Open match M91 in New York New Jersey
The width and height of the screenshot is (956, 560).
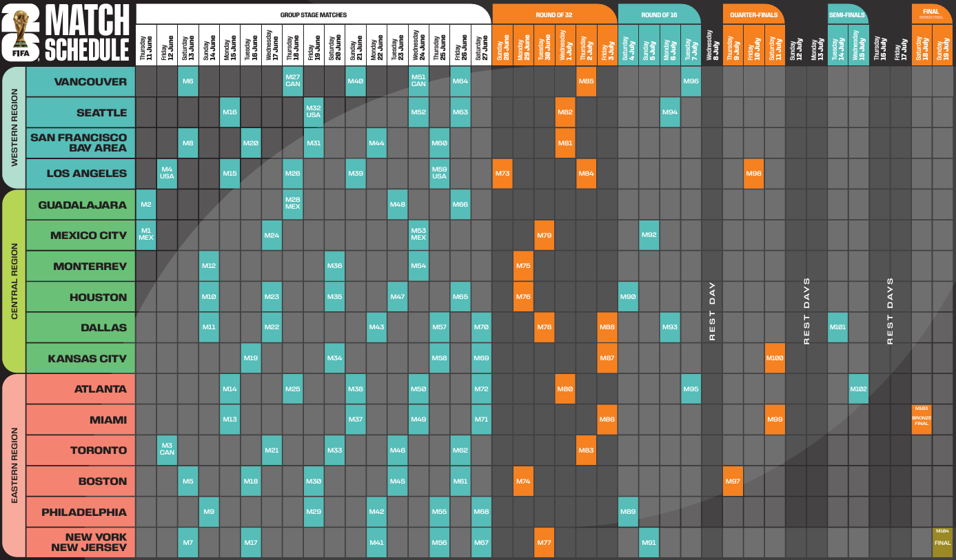pos(649,542)
